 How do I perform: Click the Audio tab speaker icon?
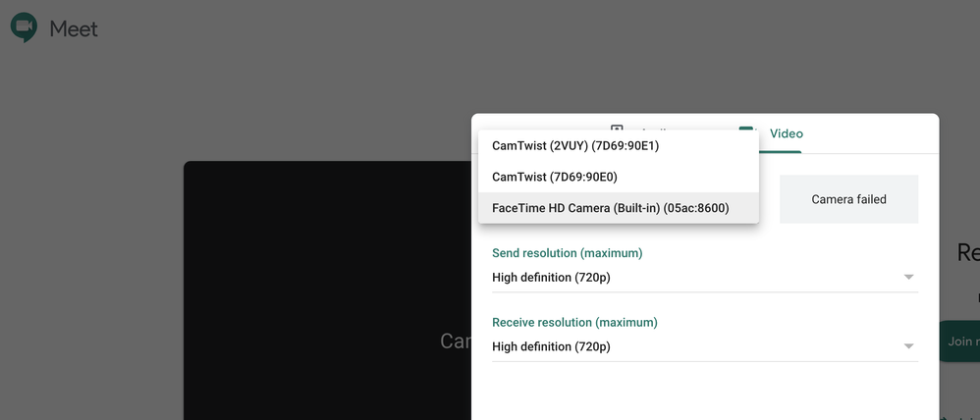[617, 129]
